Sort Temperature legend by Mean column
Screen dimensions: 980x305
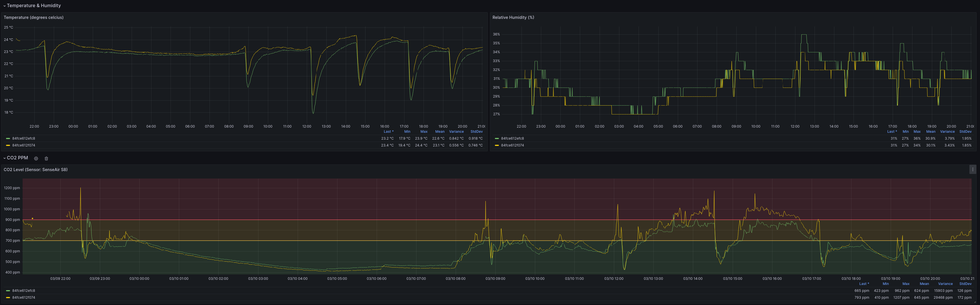tap(440, 132)
